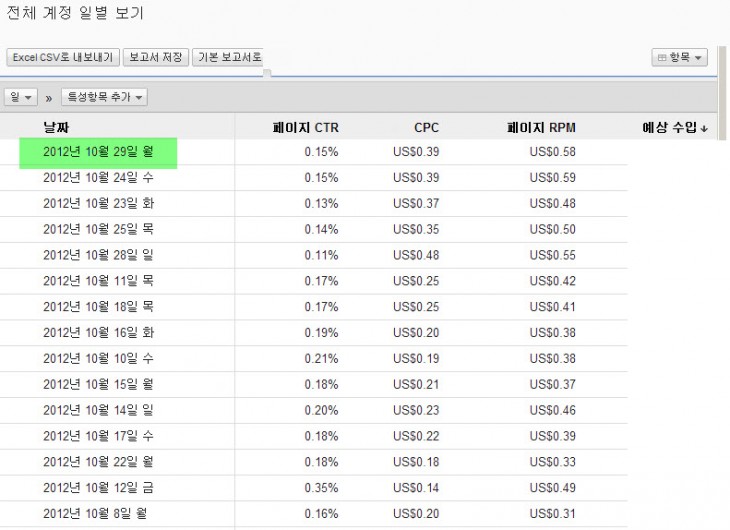Open the 특성항목 추가 dropdown

(x=104, y=97)
